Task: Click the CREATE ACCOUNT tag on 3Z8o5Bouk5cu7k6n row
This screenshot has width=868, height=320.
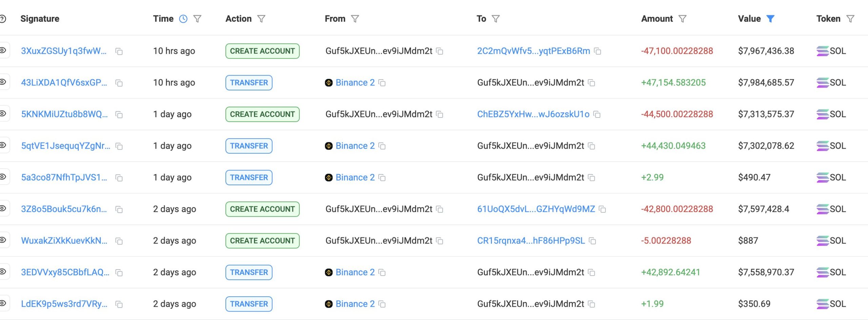Action: 262,209
